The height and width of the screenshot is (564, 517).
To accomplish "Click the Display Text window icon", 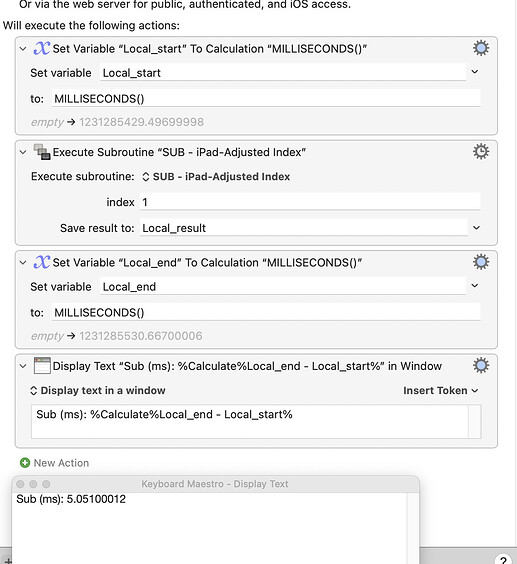I will [42, 366].
